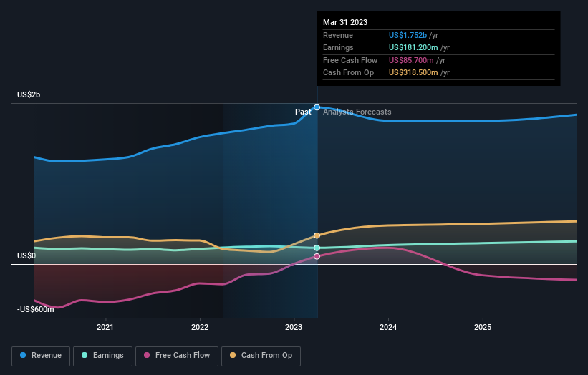Click the US$181.200m earnings value in tooltip

413,47
